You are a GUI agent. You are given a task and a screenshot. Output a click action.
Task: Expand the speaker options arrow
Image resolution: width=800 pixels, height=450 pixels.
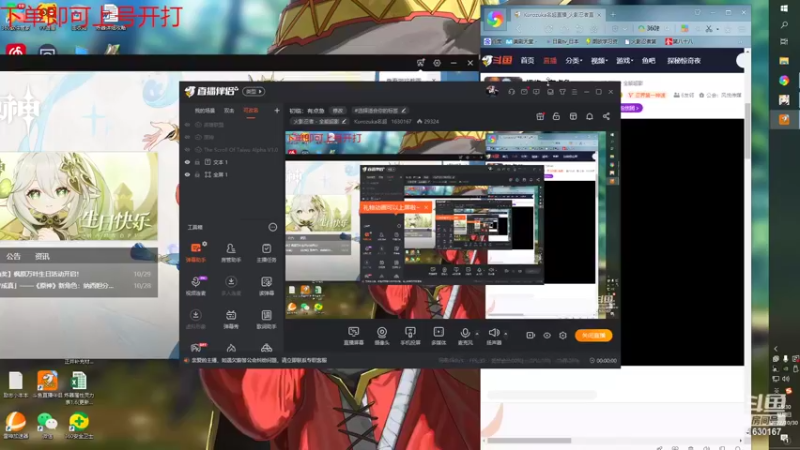506,334
